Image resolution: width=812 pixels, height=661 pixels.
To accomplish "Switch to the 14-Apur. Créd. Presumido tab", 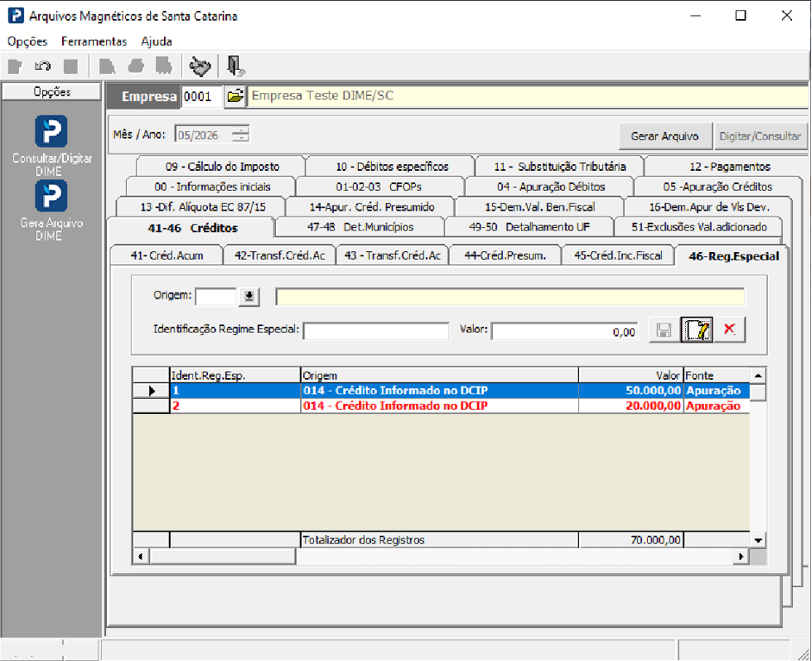I will pyautogui.click(x=371, y=207).
